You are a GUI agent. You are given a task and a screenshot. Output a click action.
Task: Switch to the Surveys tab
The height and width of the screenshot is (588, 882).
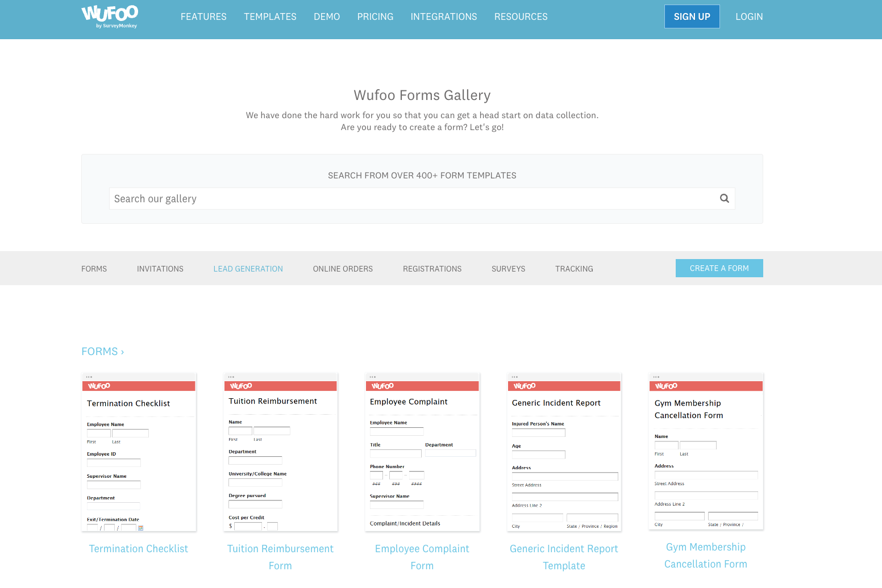coord(509,269)
